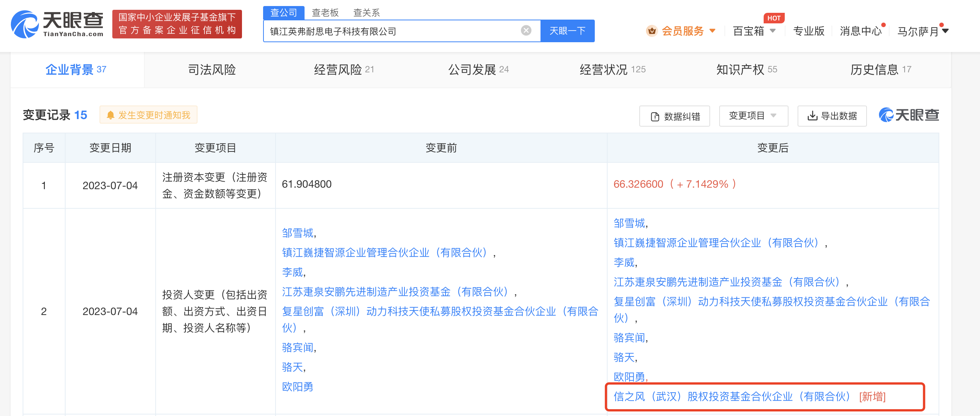Click the 天眼一下 search button
The image size is (980, 416).
[567, 31]
